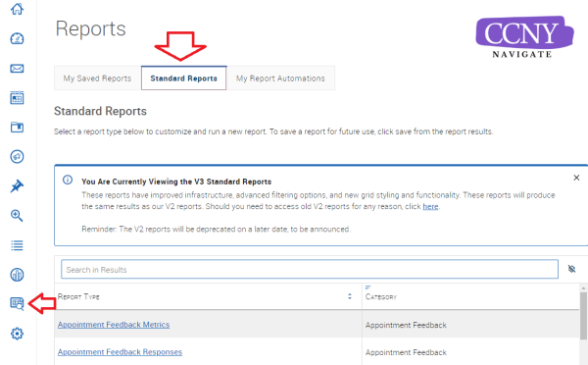Click the crossed-out icon beside the search box
The image size is (588, 365).
click(571, 269)
